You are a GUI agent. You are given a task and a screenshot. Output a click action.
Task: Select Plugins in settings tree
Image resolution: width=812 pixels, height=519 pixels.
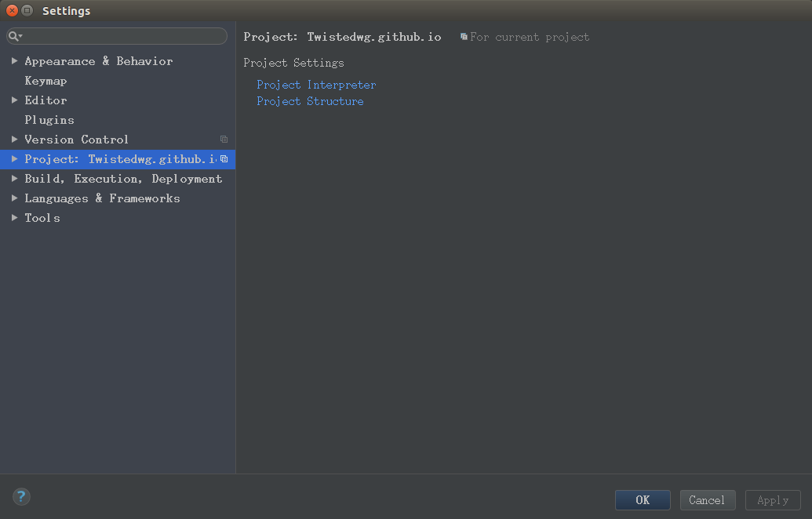49,120
